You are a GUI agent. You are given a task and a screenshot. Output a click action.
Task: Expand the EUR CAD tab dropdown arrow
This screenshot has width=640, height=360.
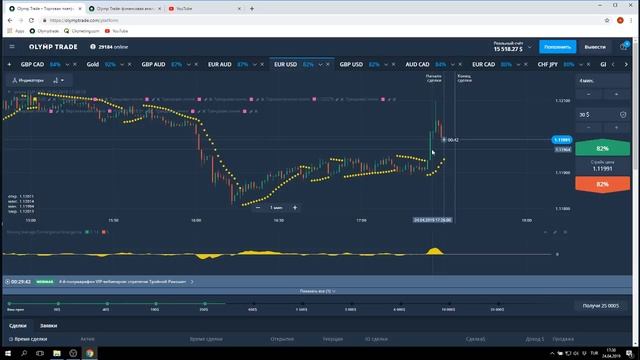coord(518,64)
